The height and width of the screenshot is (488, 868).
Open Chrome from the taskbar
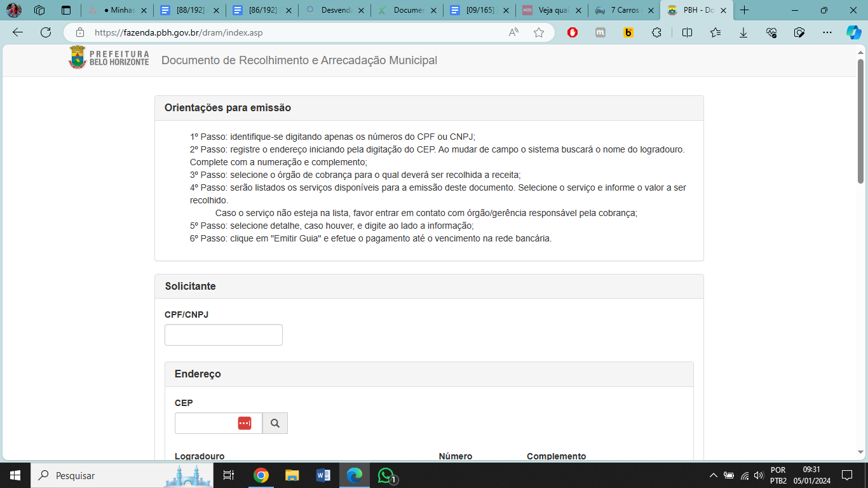click(261, 475)
